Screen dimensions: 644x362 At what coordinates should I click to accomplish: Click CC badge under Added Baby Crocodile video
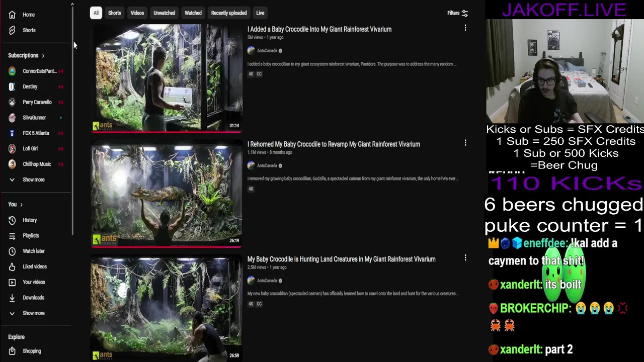tap(259, 74)
